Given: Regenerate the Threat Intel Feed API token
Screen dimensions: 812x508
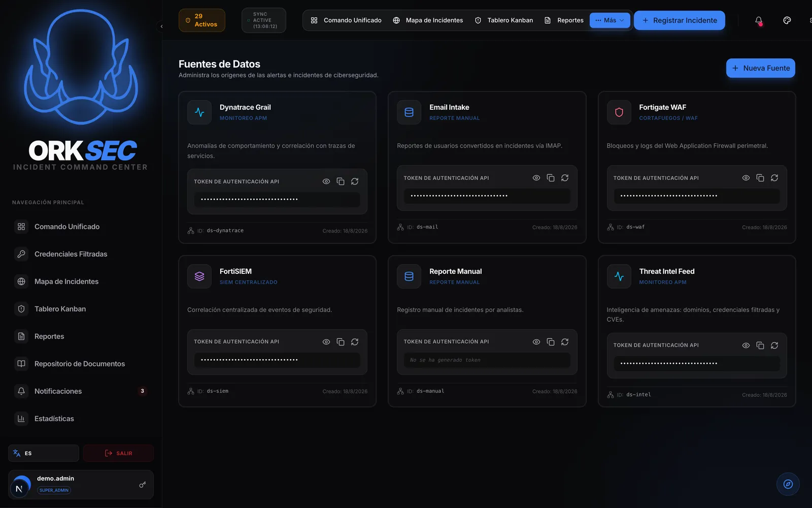Looking at the screenshot, I should coord(774,345).
